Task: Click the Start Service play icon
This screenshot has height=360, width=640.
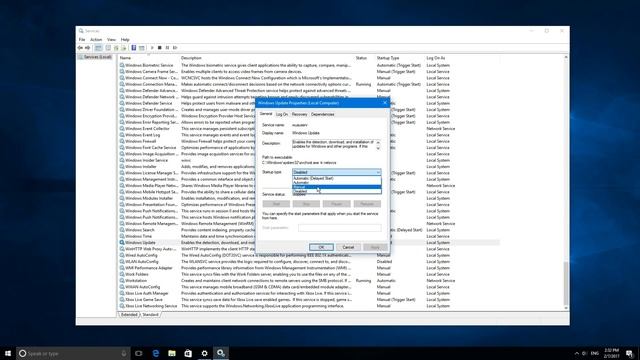Action: coord(152,48)
